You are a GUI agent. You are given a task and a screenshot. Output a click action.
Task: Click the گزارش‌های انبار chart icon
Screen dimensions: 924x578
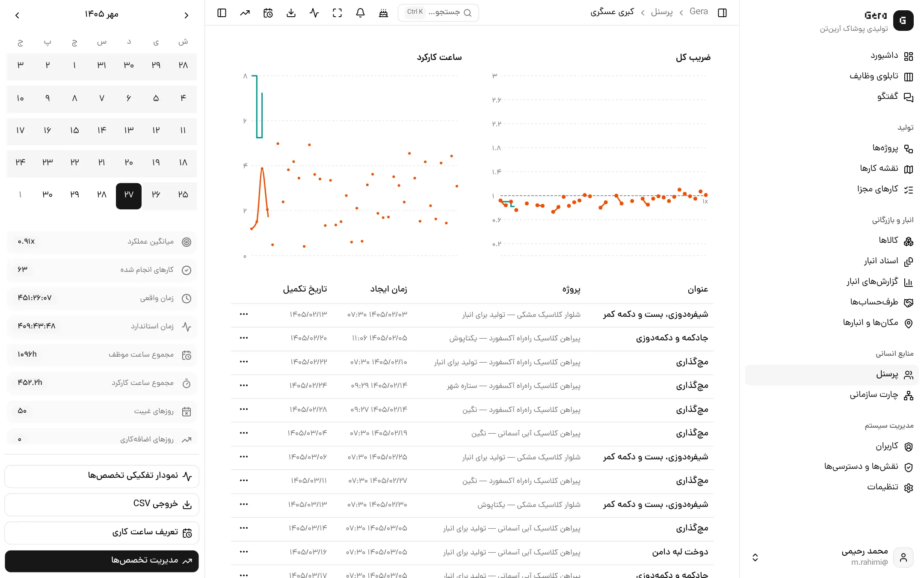pyautogui.click(x=909, y=282)
